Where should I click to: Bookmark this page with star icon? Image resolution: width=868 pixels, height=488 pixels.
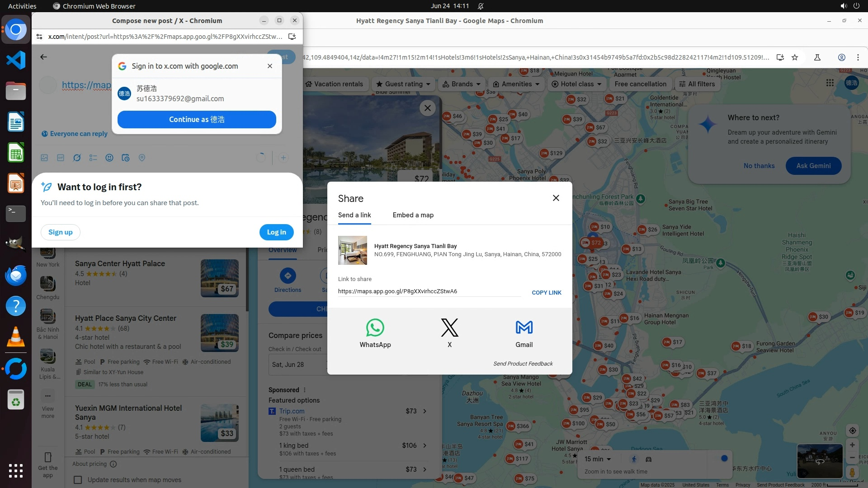point(795,57)
